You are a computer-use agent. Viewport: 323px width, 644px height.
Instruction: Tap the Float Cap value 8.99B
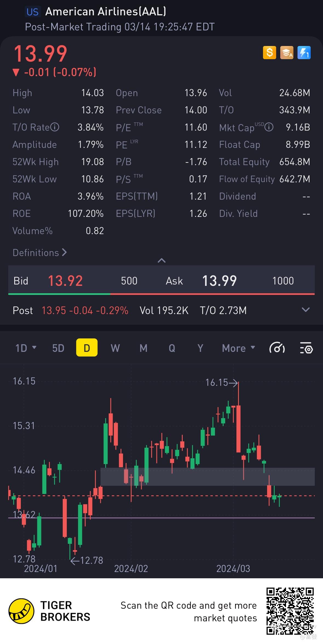[298, 145]
